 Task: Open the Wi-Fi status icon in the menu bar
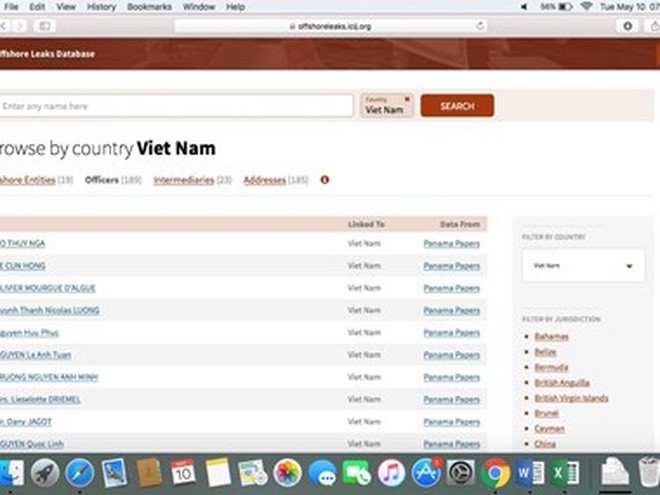click(586, 7)
